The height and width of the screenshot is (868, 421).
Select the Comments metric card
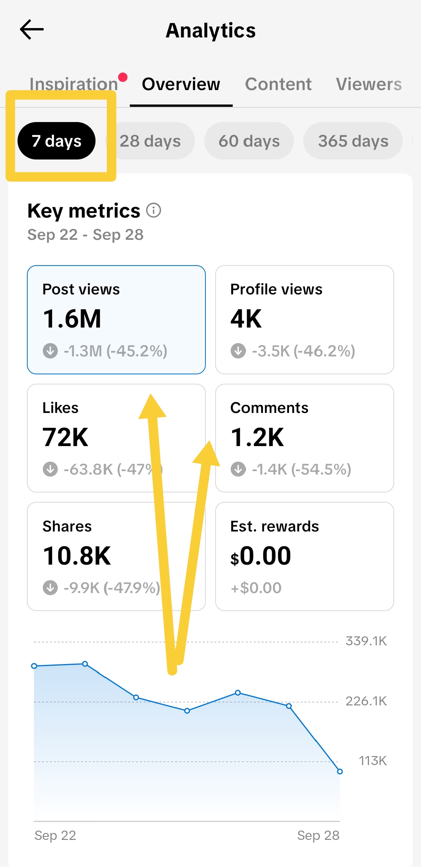[304, 438]
